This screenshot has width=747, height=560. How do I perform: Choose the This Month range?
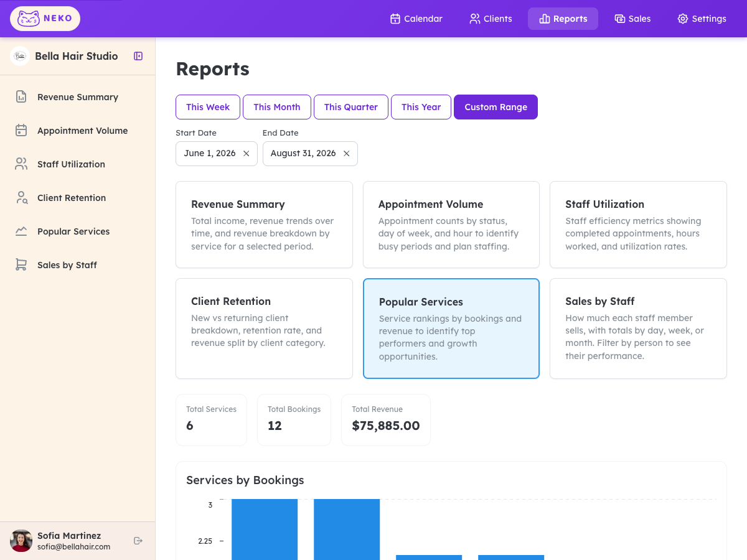coord(277,107)
